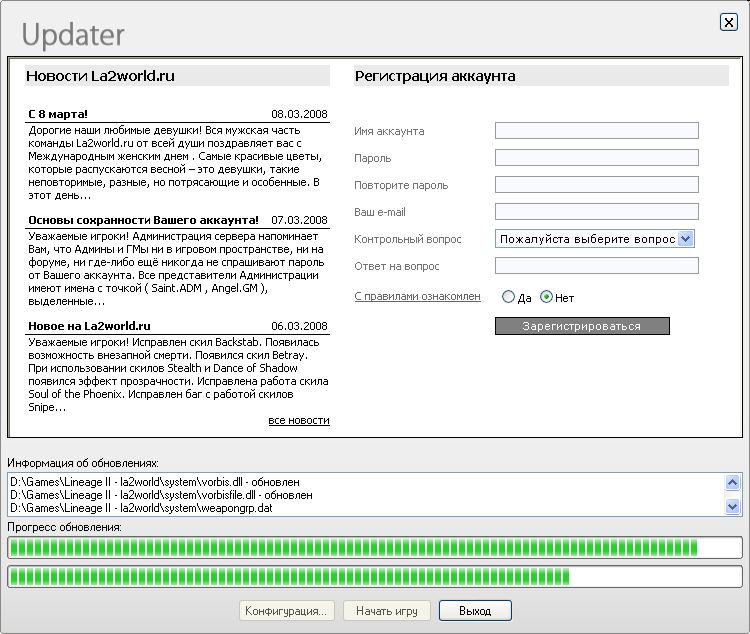Screen dimensions: 750x634
Task: Focus the "Ответ на вопрос" input field
Action: tap(596, 266)
